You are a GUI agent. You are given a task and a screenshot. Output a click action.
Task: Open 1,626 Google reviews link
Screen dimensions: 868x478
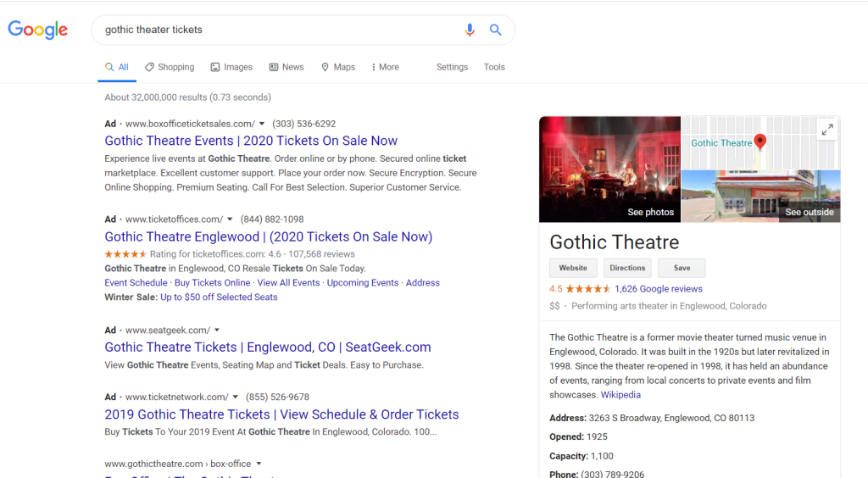coord(658,289)
